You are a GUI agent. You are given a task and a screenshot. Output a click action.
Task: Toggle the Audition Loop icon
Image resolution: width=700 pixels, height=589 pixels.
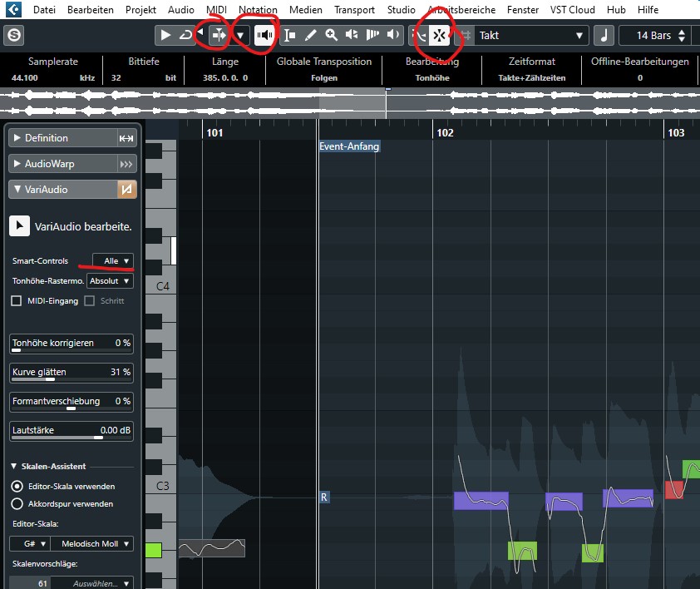pos(185,35)
